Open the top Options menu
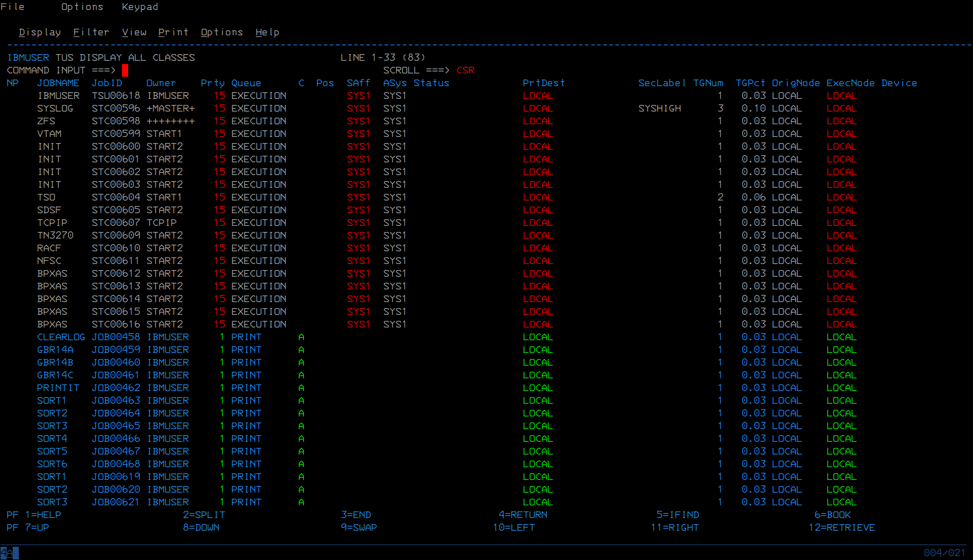 [82, 7]
